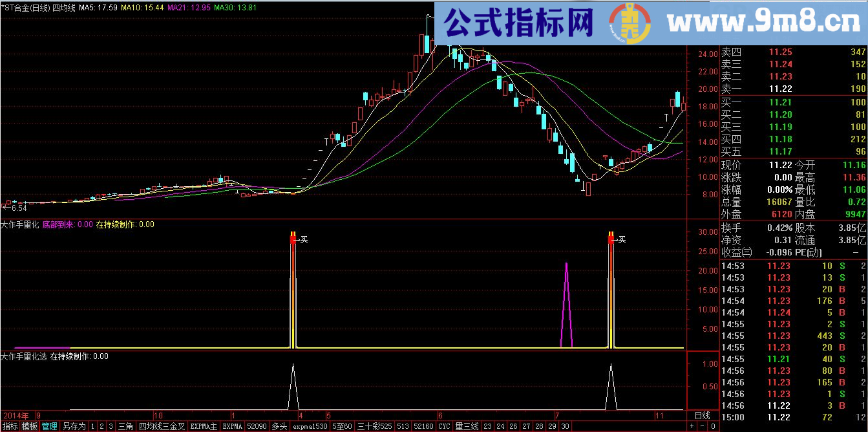Click month 10 marker on time axis
The height and width of the screenshot is (432, 868).
point(158,415)
